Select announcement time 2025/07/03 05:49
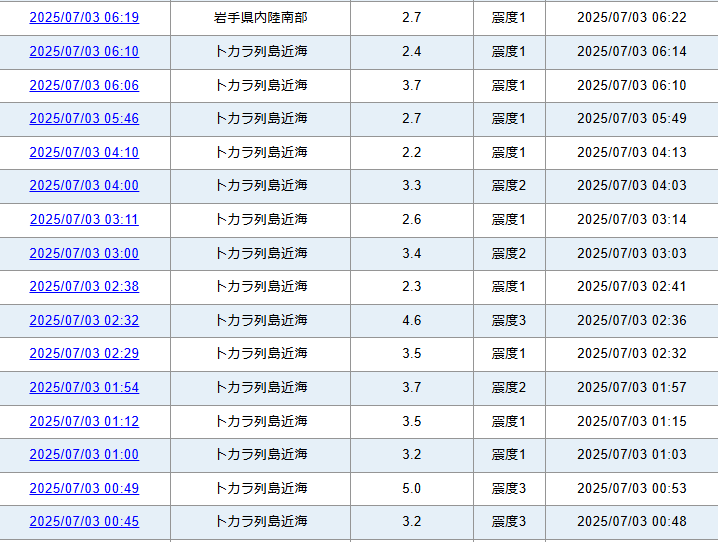Viewport: 718px width, 542px height. pos(632,119)
